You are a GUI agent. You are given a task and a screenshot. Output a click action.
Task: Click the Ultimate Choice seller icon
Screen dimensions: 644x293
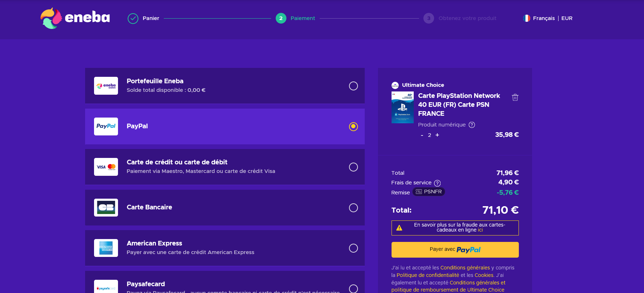click(395, 85)
